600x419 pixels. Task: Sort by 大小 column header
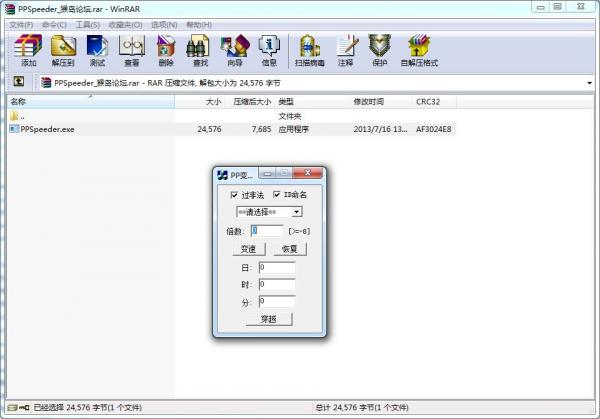click(x=199, y=102)
